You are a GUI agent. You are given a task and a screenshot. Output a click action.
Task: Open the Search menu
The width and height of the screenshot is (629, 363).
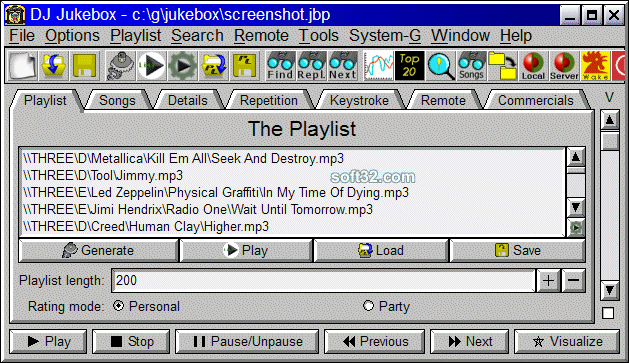(x=197, y=36)
